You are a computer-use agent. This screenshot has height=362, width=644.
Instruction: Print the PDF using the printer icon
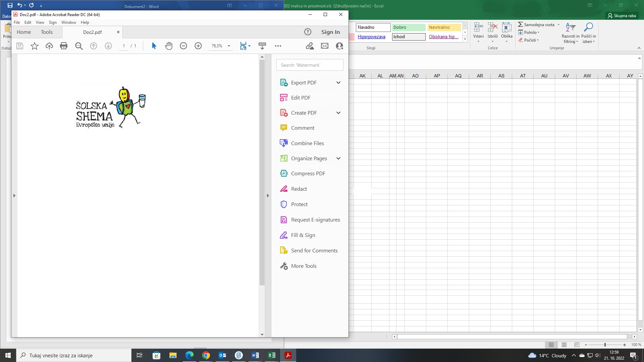tap(64, 46)
